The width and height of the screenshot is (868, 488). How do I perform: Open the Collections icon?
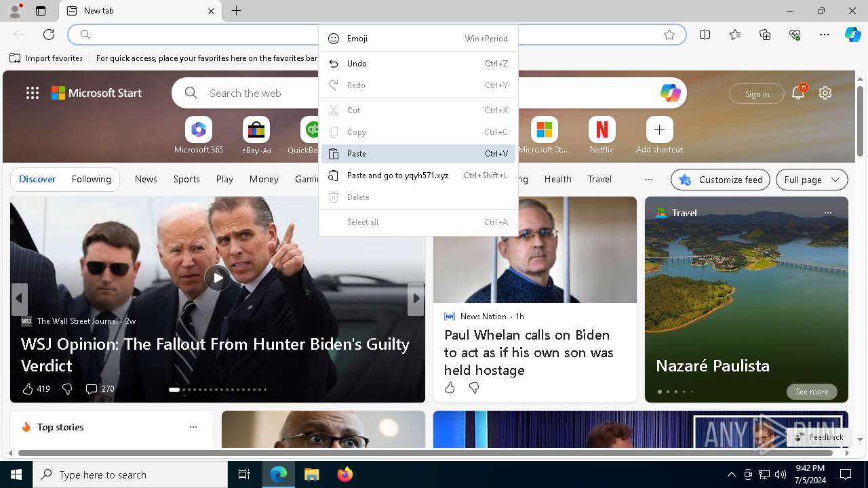coord(765,35)
